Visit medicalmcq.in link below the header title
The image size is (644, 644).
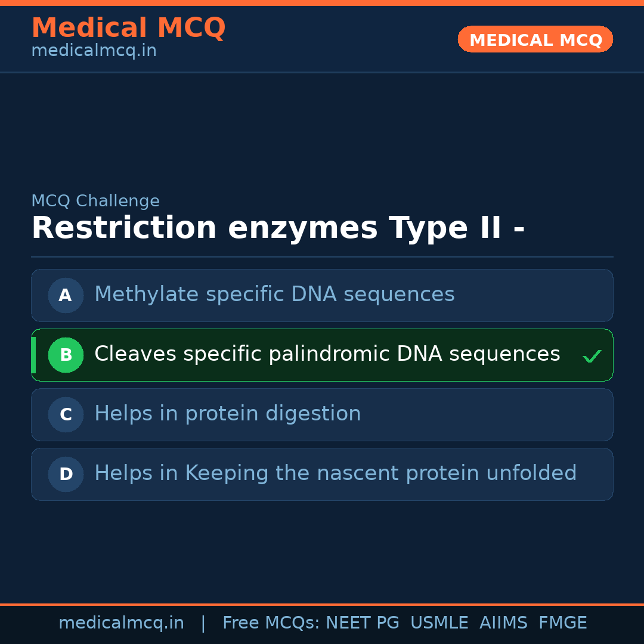pos(94,51)
